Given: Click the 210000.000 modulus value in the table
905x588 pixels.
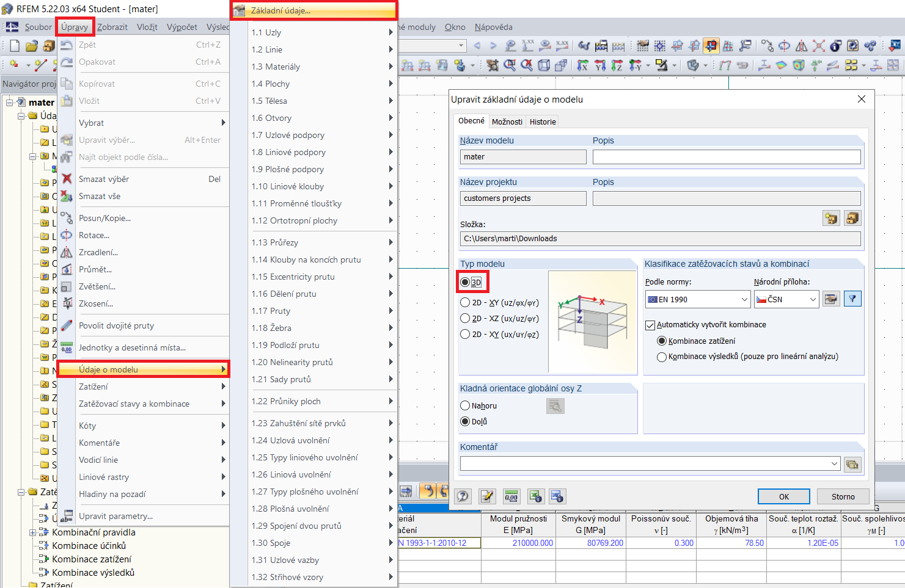Looking at the screenshot, I should tap(518, 543).
